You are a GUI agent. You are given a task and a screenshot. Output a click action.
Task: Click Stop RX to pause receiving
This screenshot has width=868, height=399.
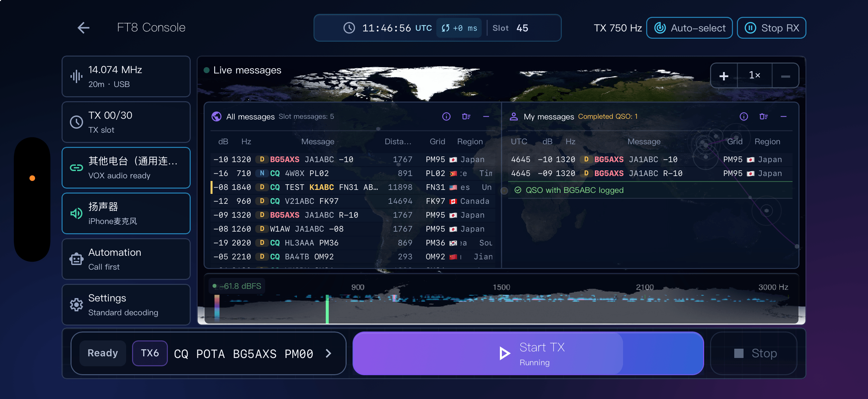tap(771, 28)
